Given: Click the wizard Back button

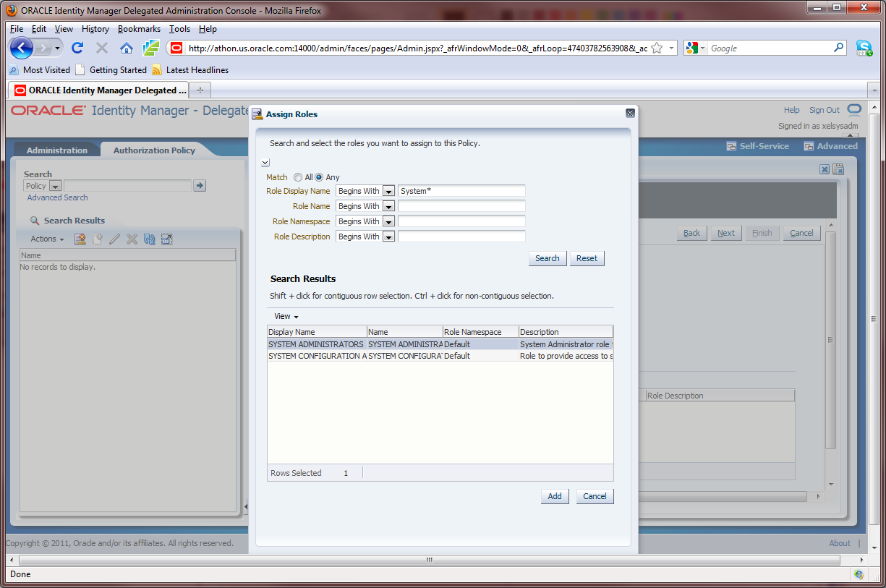Looking at the screenshot, I should [692, 233].
